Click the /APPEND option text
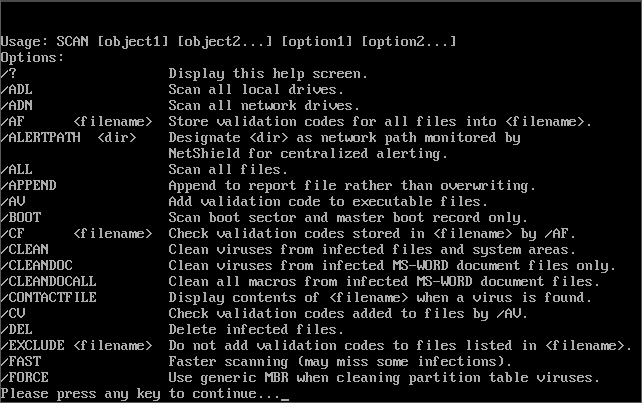642x403 pixels. pyautogui.click(x=29, y=186)
